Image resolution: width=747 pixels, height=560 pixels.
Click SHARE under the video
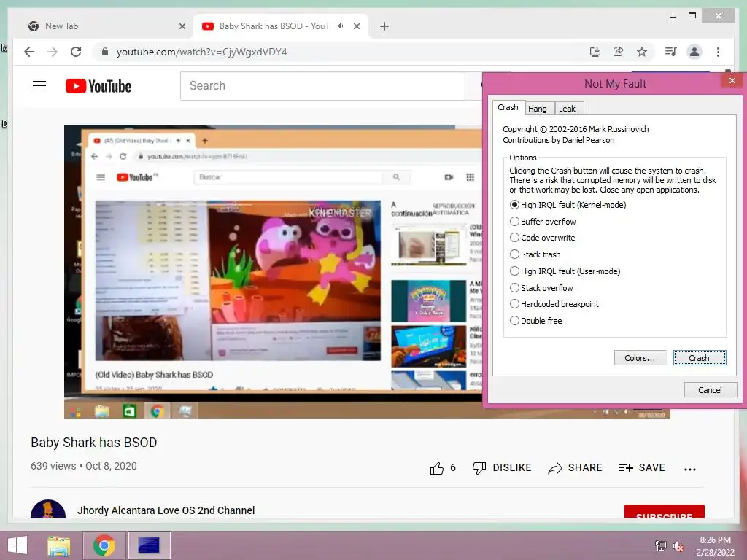pos(575,468)
